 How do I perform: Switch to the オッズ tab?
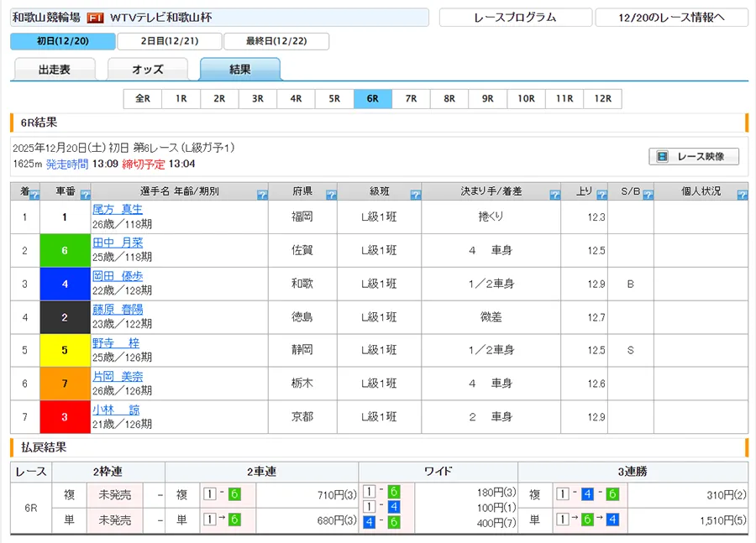pyautogui.click(x=148, y=70)
